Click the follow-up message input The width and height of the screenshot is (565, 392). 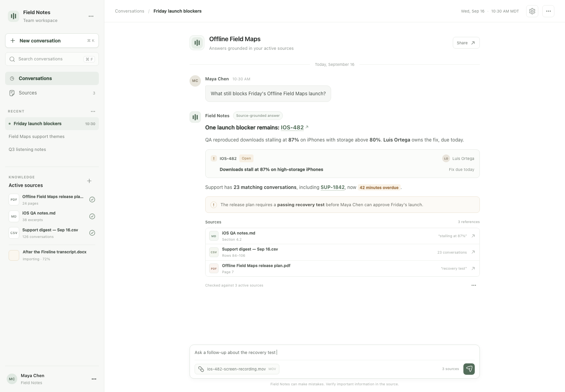pos(334,352)
